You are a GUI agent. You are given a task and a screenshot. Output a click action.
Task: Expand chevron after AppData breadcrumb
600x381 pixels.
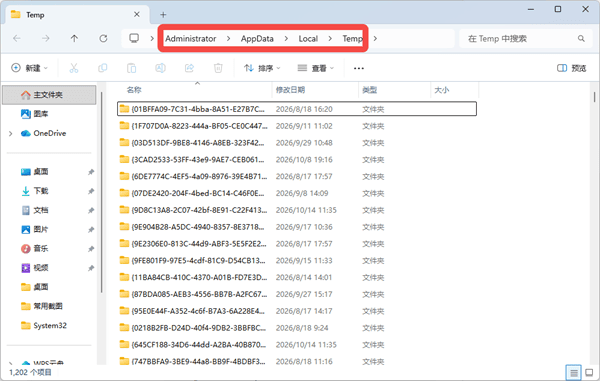point(286,38)
